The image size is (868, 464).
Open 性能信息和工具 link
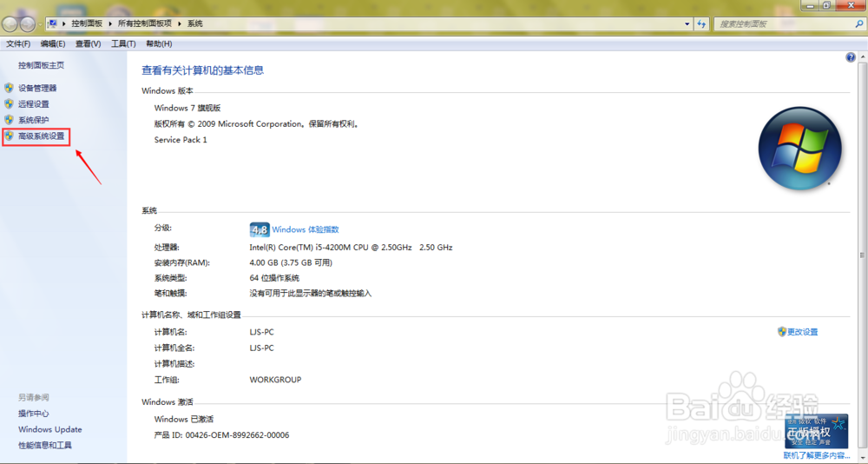pyautogui.click(x=45, y=445)
